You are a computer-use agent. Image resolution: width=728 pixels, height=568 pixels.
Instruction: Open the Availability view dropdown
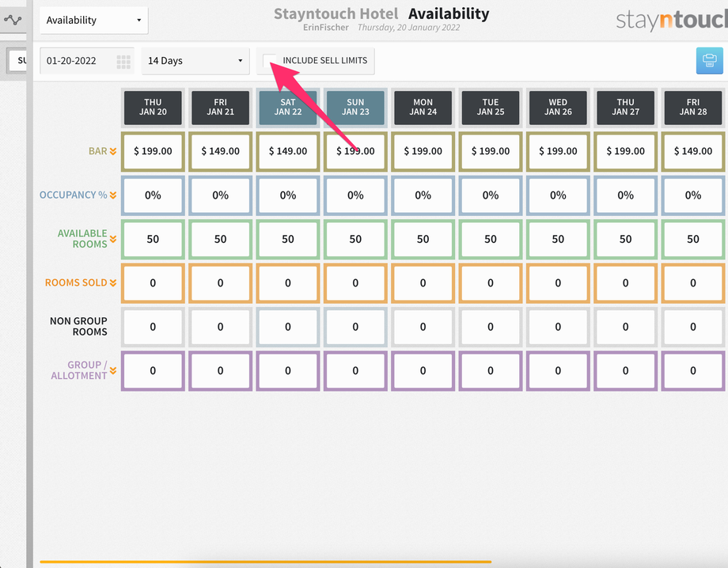point(94,21)
